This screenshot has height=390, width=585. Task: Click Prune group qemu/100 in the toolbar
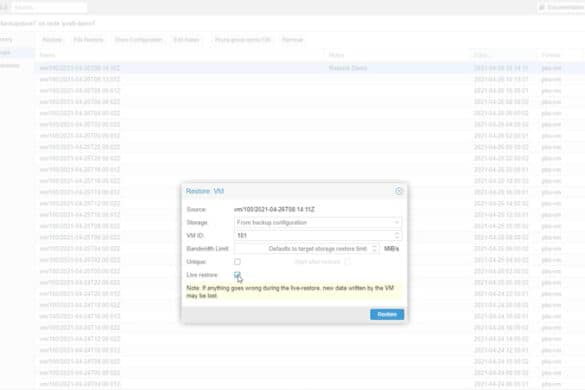tap(243, 40)
